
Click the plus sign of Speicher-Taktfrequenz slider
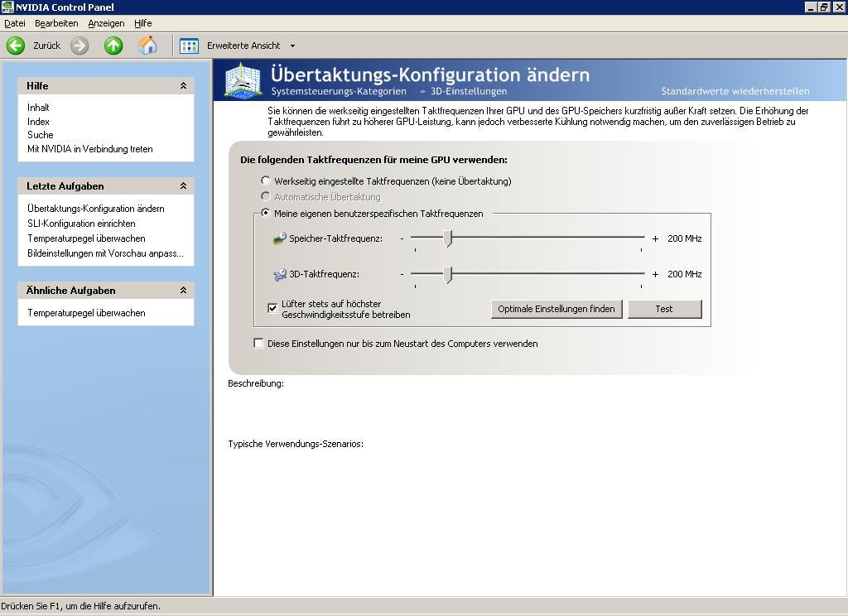point(656,238)
